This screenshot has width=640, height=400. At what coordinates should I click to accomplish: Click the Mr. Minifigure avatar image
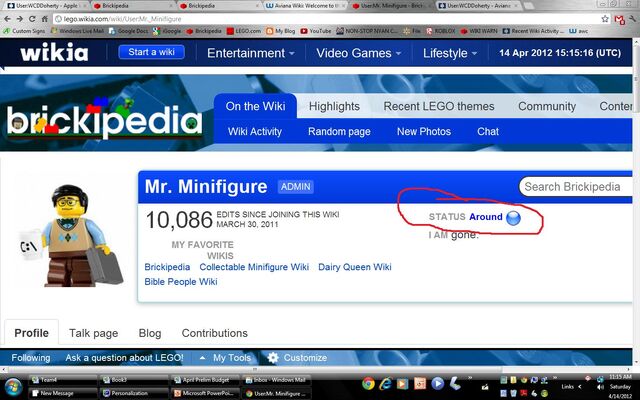(72, 236)
